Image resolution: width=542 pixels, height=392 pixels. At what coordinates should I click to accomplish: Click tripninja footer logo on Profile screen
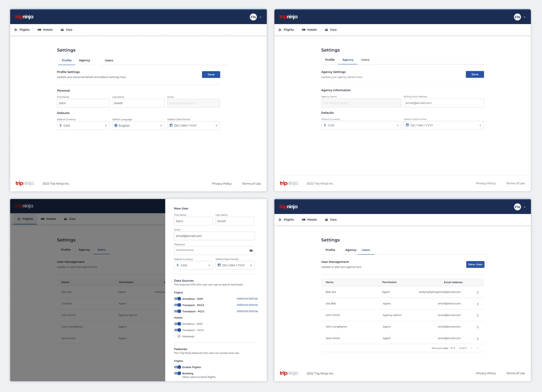[x=25, y=183]
